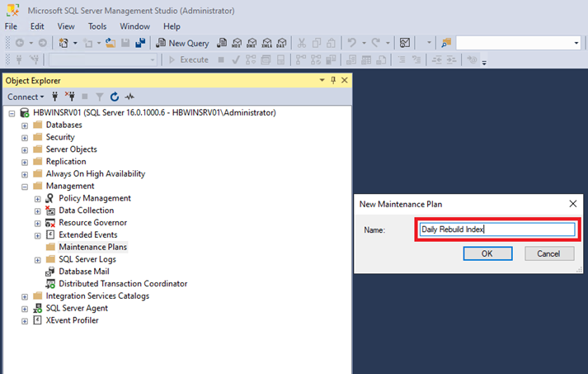
Task: Click the Redo arrow icon
Action: point(376,43)
